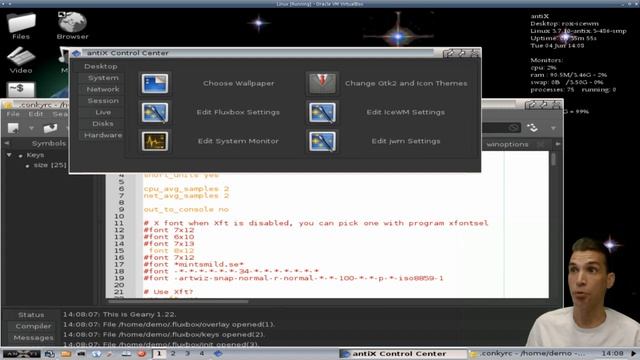Click the right tab-scroll arrow in Geany
The image size is (640, 360).
[x=558, y=144]
